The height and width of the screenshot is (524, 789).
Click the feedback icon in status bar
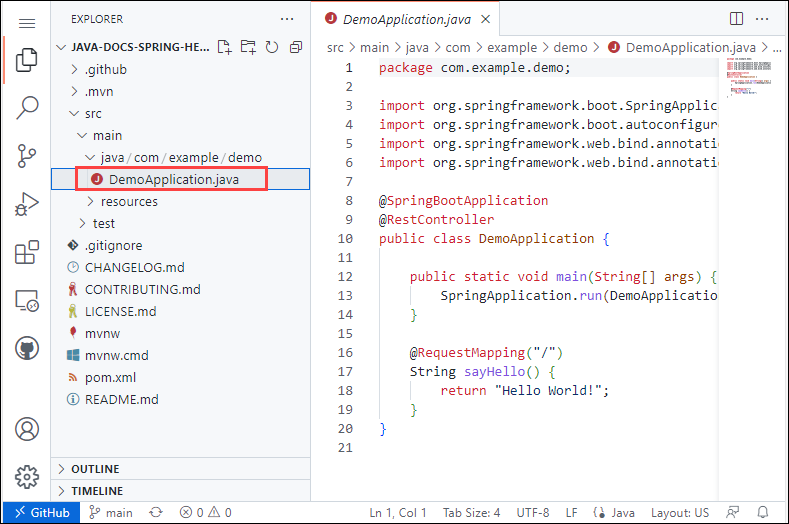pyautogui.click(x=733, y=512)
